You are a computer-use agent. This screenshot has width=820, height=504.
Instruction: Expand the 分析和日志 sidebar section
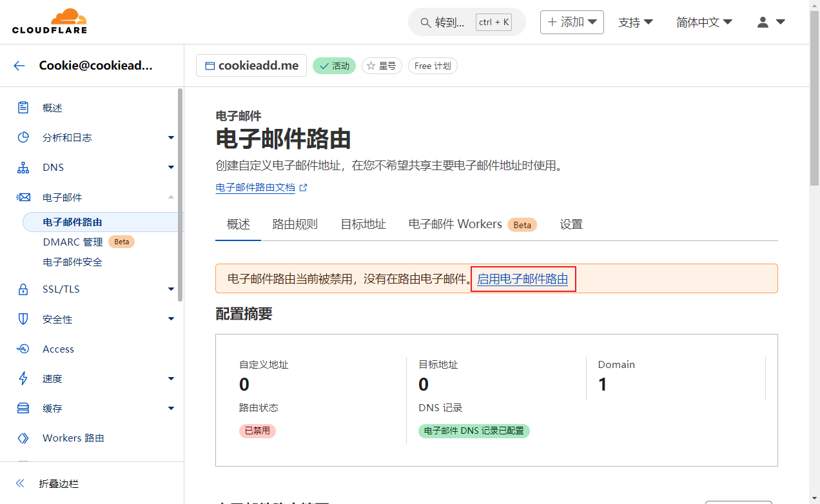(x=171, y=137)
